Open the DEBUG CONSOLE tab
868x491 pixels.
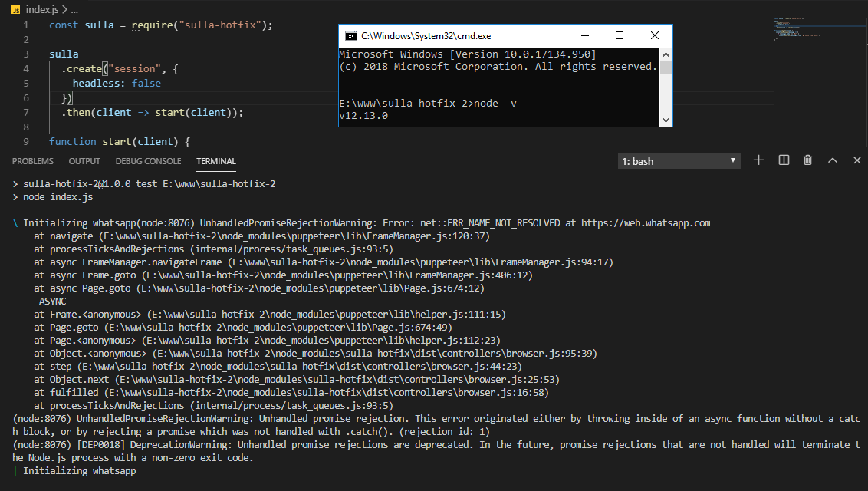click(148, 161)
